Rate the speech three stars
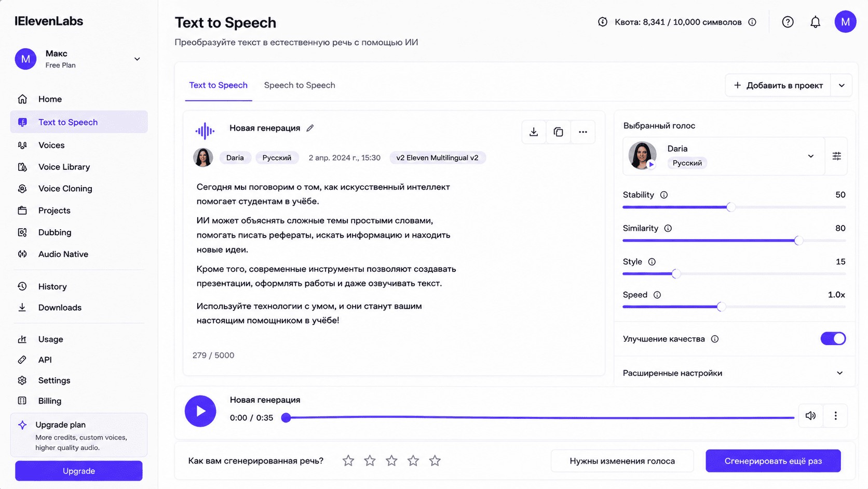Viewport: 868px width, 489px height. click(x=391, y=460)
